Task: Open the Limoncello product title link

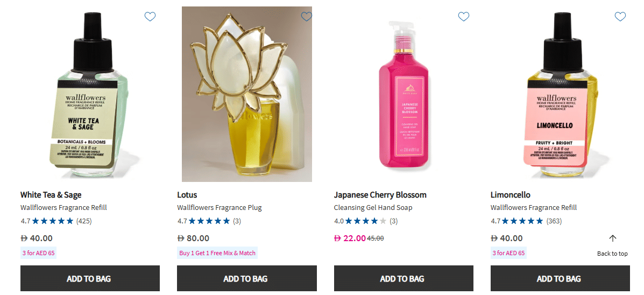Action: [x=511, y=195]
